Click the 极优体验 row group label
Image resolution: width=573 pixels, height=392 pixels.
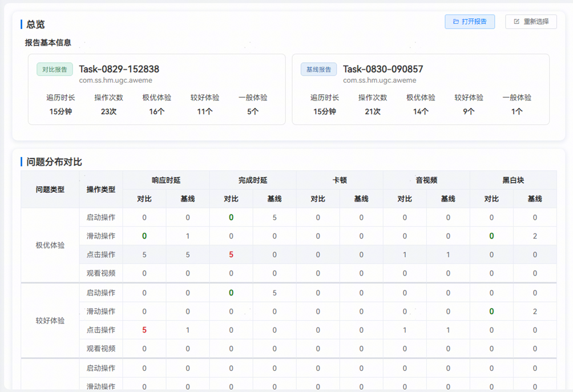[x=50, y=245]
